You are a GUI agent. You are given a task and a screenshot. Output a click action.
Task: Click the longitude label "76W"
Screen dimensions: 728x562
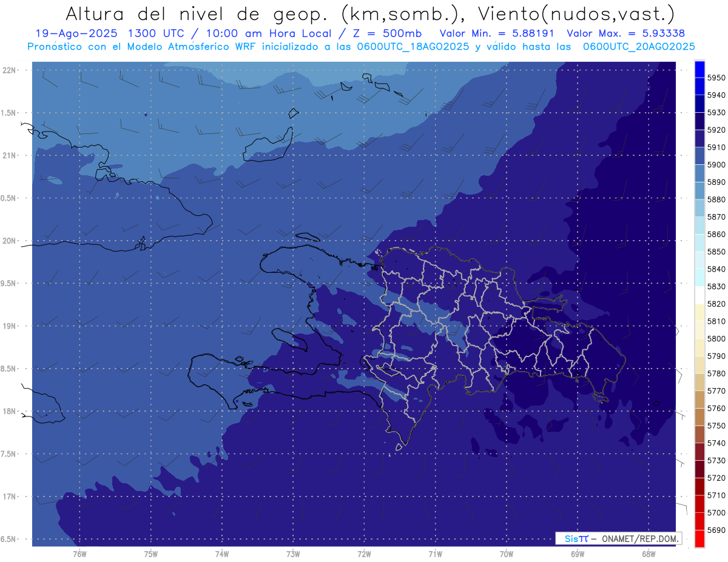point(79,554)
